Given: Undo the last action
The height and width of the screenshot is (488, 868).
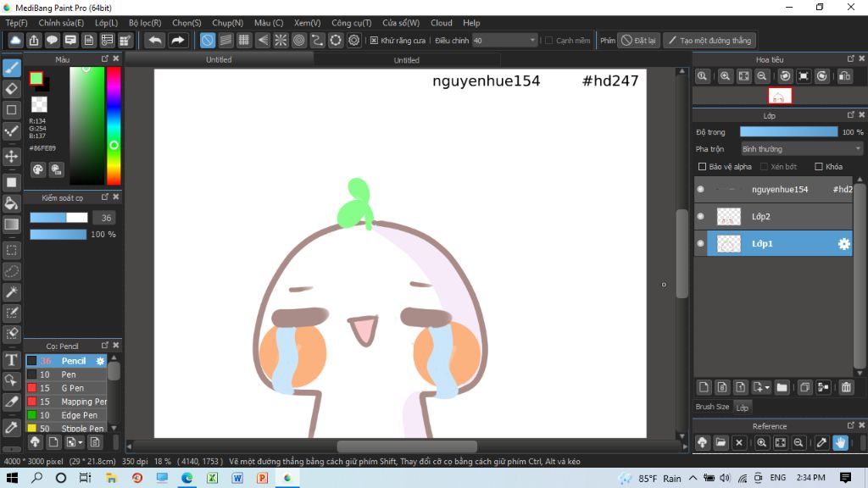Looking at the screenshot, I should click(x=155, y=41).
